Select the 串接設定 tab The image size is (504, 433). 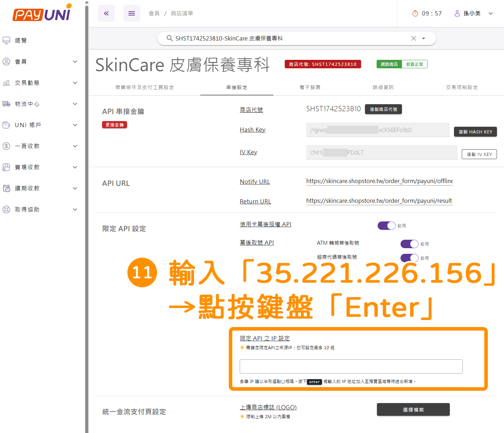(237, 87)
